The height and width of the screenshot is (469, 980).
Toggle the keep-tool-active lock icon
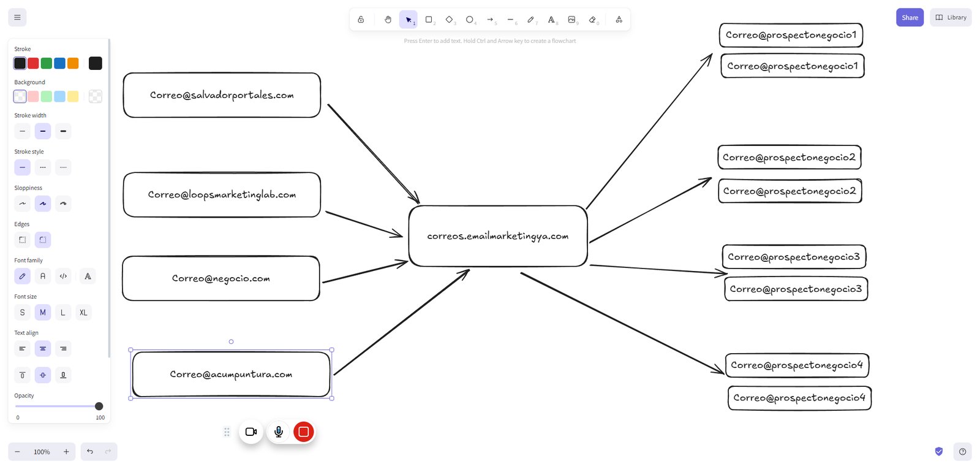361,20
